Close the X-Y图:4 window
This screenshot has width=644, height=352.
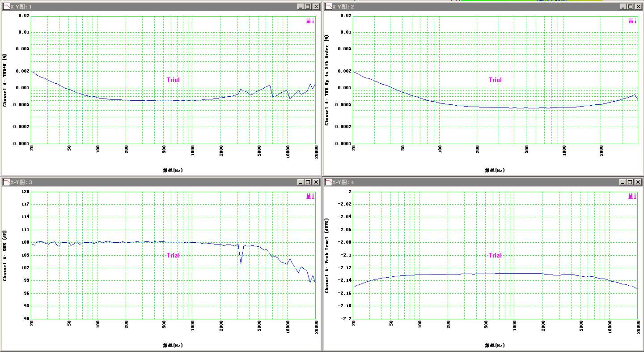click(x=638, y=182)
